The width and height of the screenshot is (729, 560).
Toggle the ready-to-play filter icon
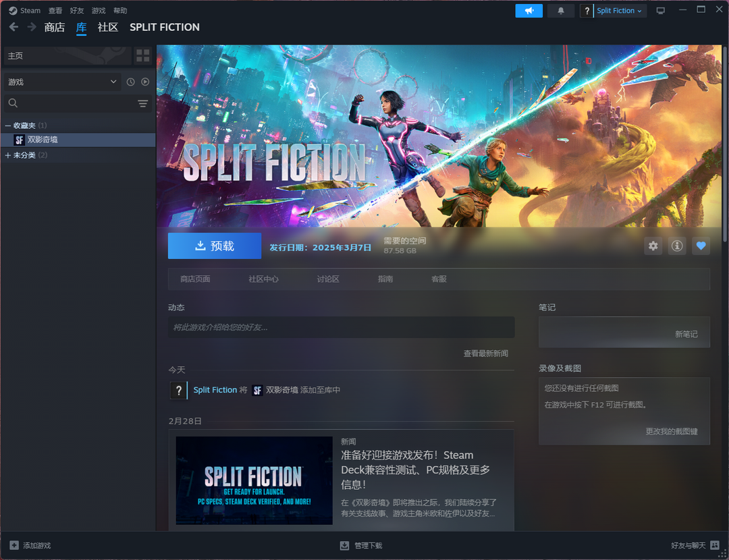tap(145, 81)
